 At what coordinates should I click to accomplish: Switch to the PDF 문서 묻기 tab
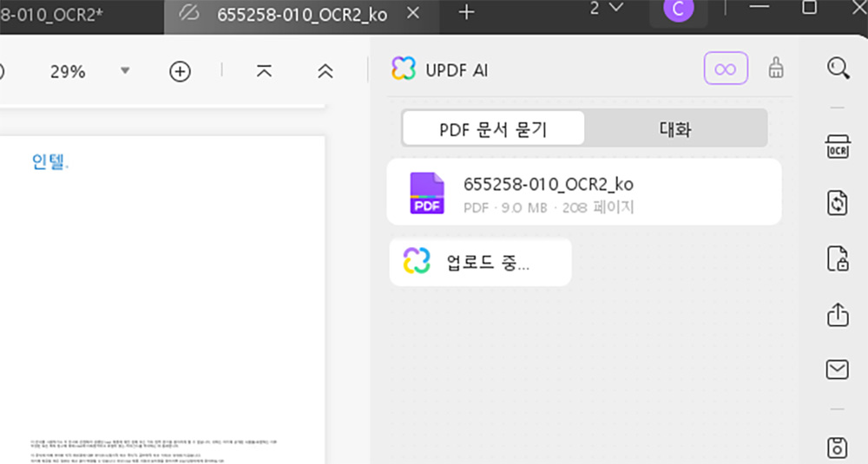493,129
